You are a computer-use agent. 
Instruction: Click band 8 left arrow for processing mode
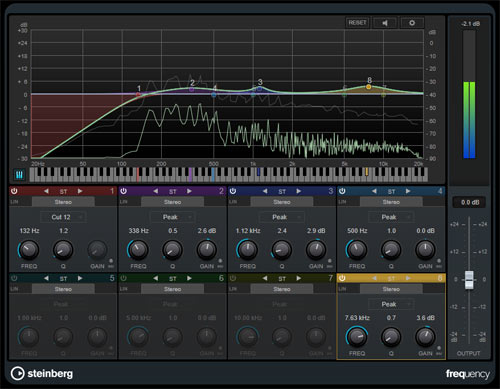(374, 278)
